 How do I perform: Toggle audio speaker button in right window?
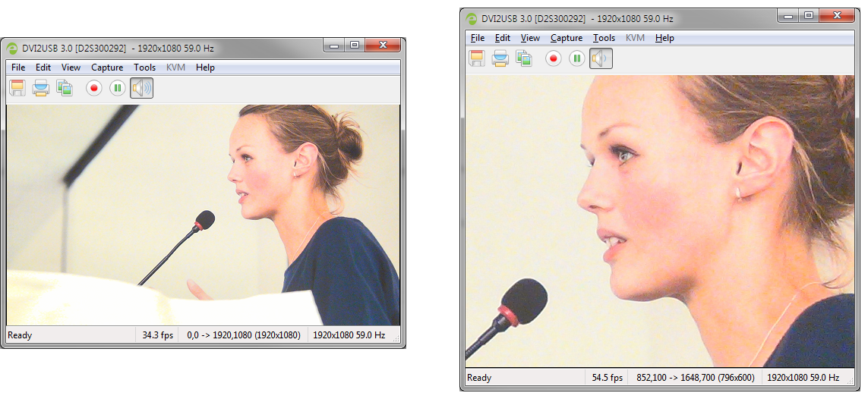tap(601, 58)
